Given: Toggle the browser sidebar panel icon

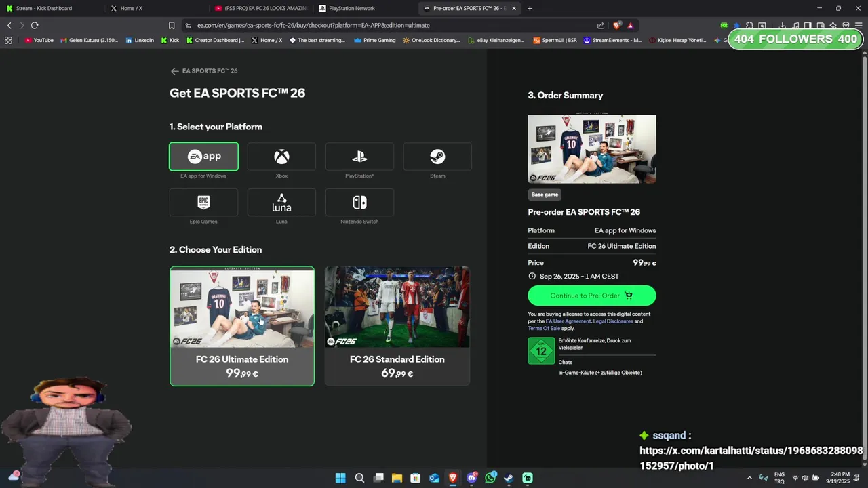Looking at the screenshot, I should pos(808,26).
